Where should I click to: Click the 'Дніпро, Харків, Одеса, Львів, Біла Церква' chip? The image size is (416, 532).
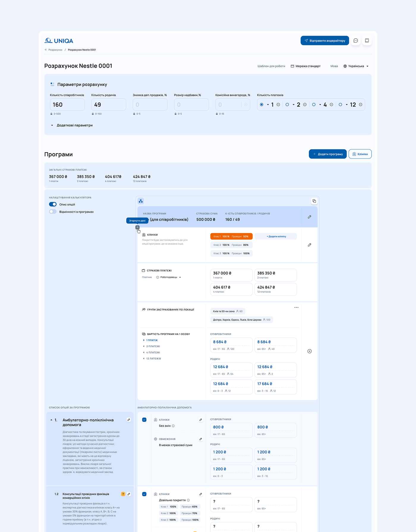pyautogui.click(x=242, y=320)
